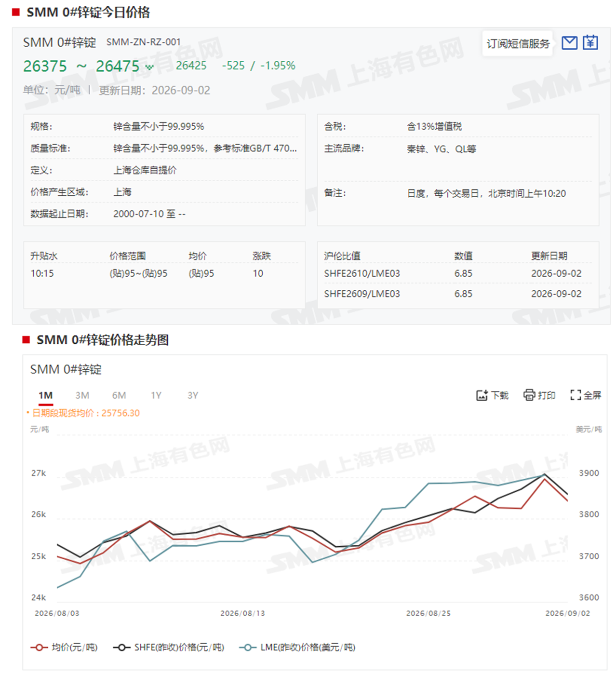616x674 pixels.
Task: Click the yuan calendar icon
Action: click(590, 43)
